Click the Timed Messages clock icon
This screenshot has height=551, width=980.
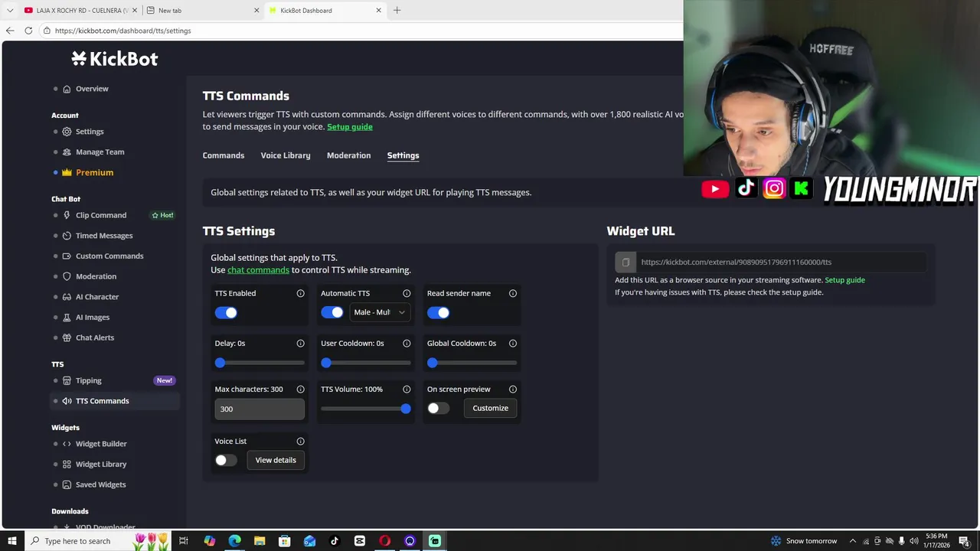[67, 236]
